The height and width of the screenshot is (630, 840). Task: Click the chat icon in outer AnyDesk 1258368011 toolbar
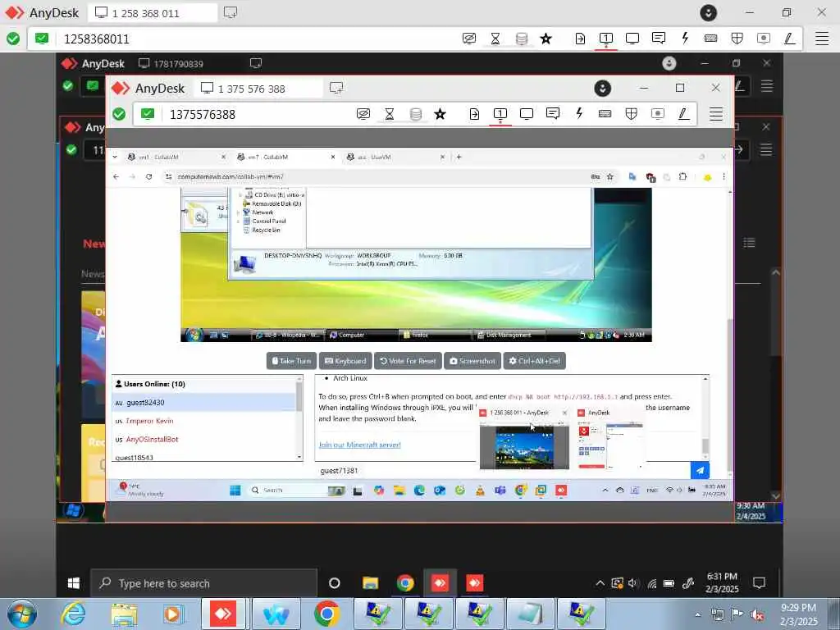[659, 39]
